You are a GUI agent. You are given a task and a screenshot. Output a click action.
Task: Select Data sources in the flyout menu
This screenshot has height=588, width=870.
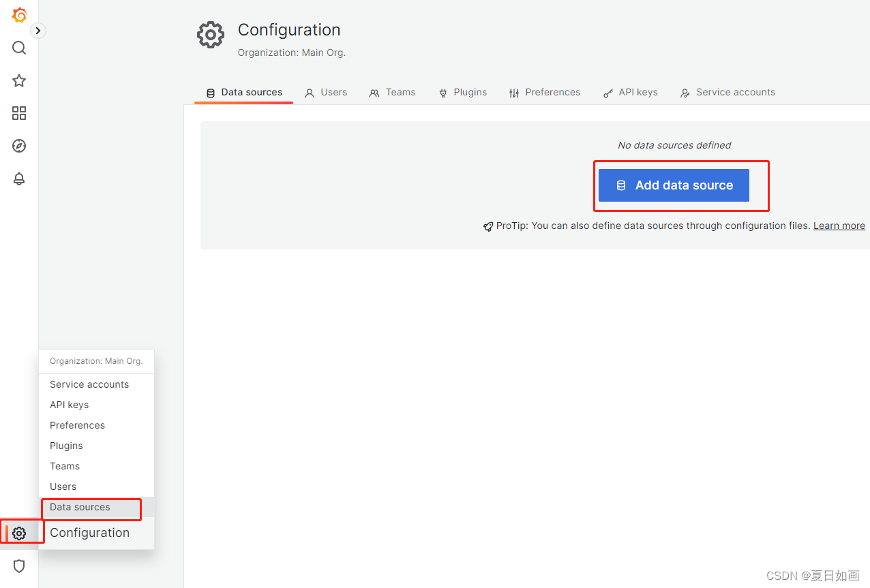point(80,507)
